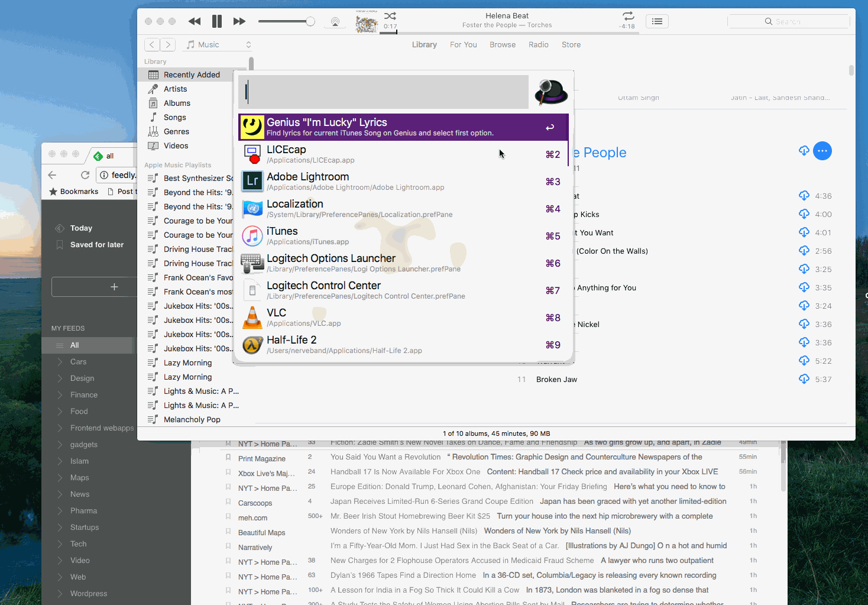Click the Alfred bowler hat icon
The image size is (868, 605).
[x=551, y=92]
